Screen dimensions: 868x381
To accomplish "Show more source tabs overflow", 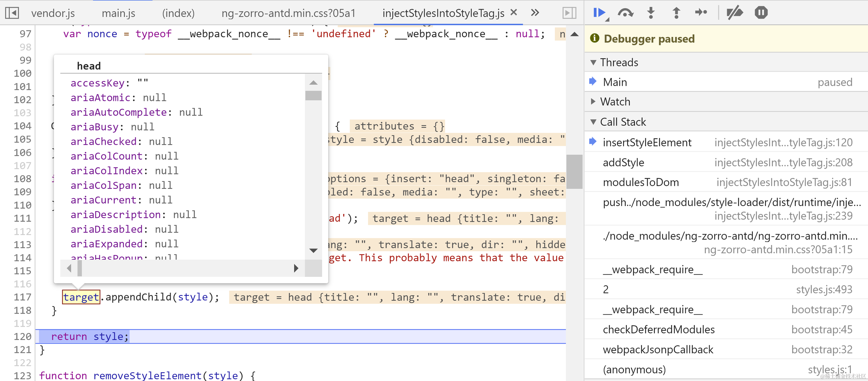I will point(535,13).
